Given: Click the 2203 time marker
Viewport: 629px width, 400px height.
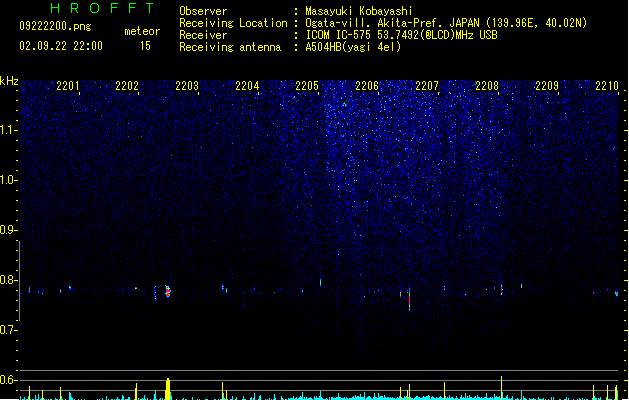Looking at the screenshot, I should (187, 85).
